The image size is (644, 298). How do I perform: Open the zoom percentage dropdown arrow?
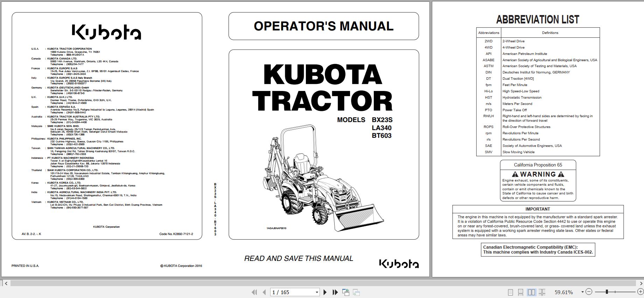pos(582,292)
